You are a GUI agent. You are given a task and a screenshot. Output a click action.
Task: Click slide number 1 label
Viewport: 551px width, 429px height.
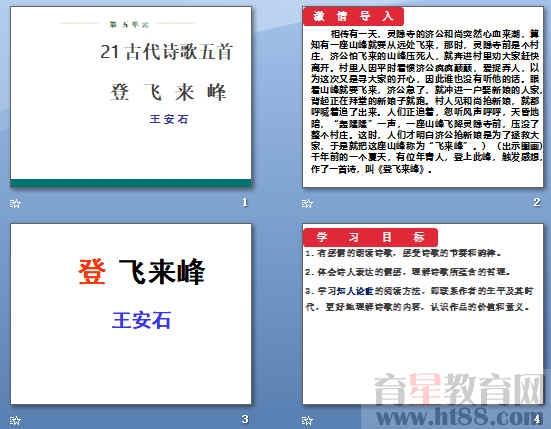pyautogui.click(x=245, y=202)
